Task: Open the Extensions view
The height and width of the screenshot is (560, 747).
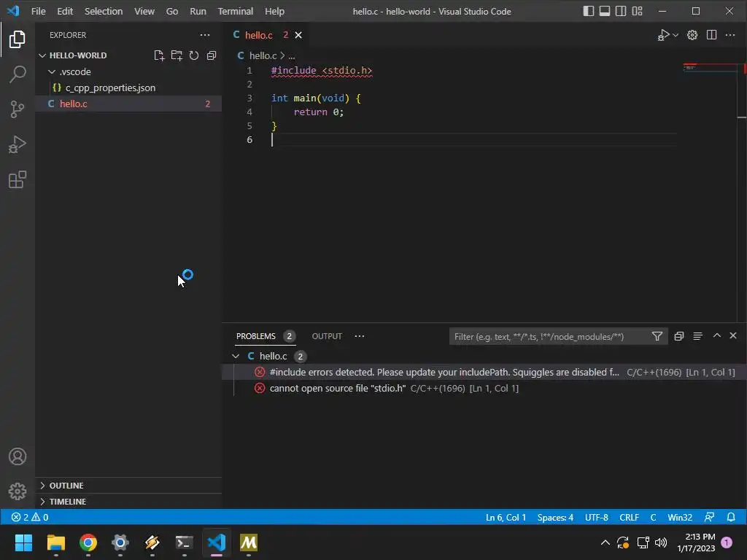Action: [18, 179]
